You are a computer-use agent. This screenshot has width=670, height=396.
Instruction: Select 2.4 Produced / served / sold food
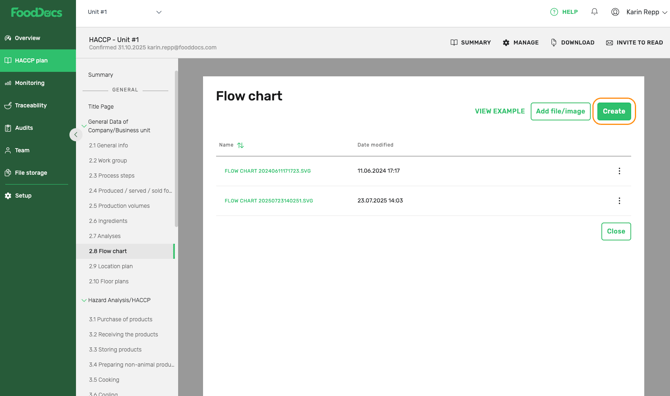[x=130, y=191]
